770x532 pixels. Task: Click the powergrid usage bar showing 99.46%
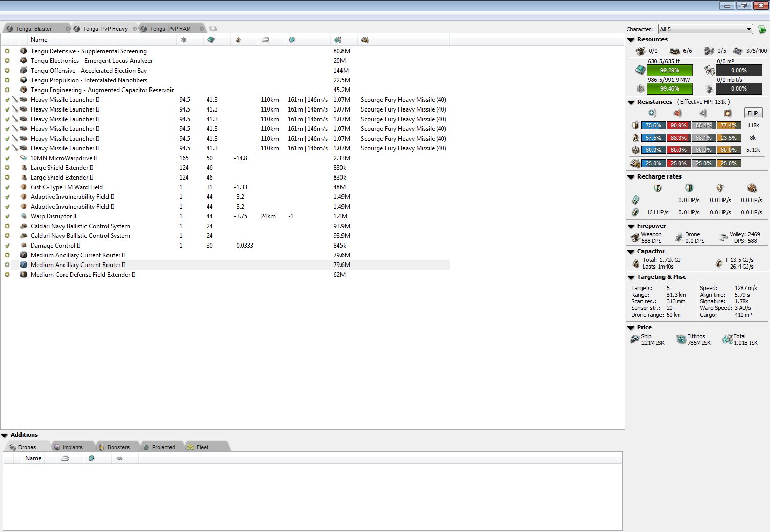(x=670, y=88)
